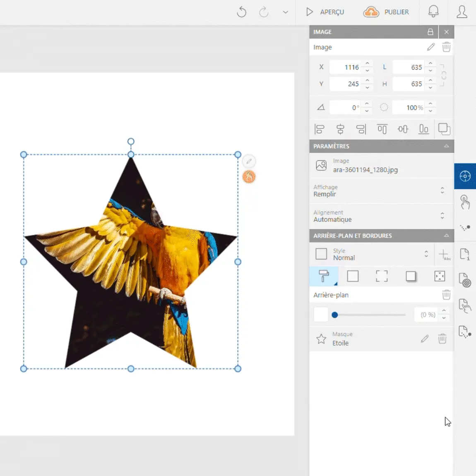Screen dimensions: 476x476
Task: Rename the image with pencil icon
Action: (431, 47)
